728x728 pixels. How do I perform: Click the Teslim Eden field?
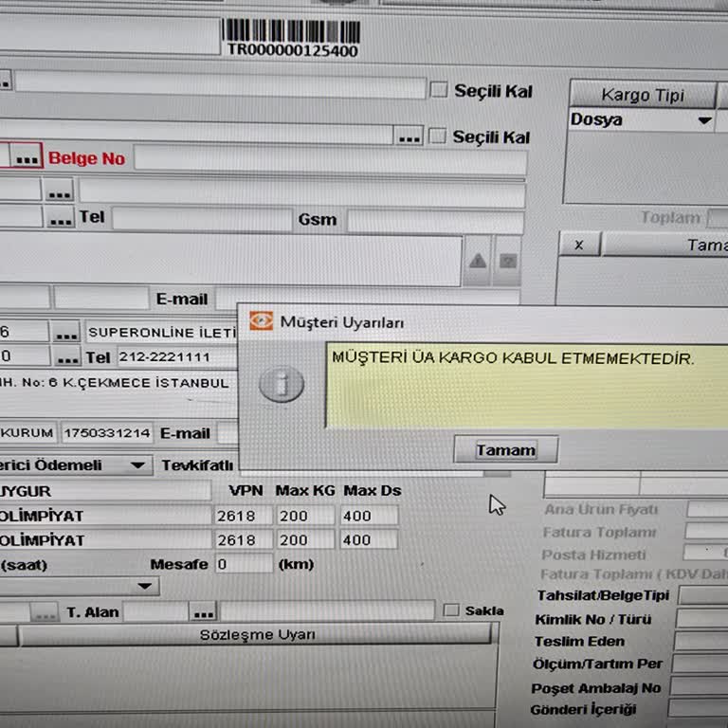(701, 641)
